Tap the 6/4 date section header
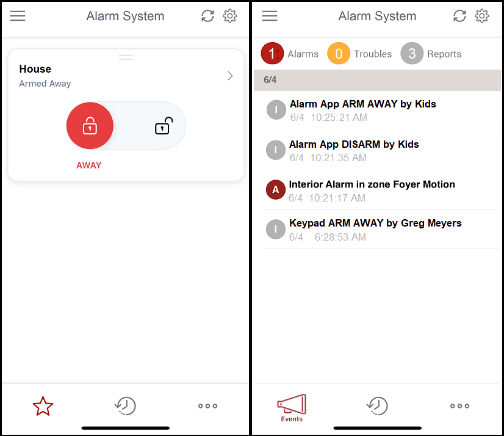Image resolution: width=504 pixels, height=436 pixels. point(377,80)
